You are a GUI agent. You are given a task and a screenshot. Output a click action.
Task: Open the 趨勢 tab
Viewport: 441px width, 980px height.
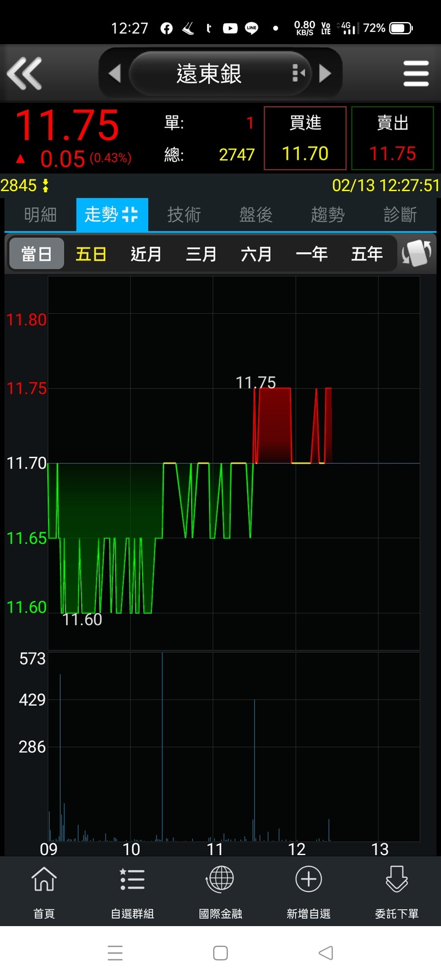(x=328, y=214)
